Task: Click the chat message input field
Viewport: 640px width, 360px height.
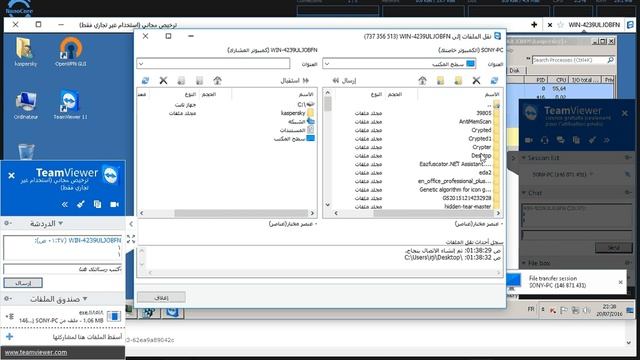Action: tap(63, 269)
